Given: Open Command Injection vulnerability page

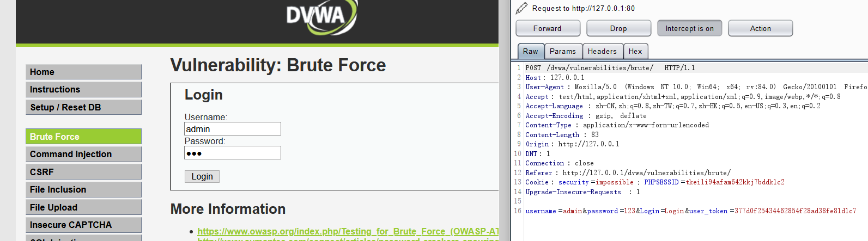Looking at the screenshot, I should click(x=83, y=154).
